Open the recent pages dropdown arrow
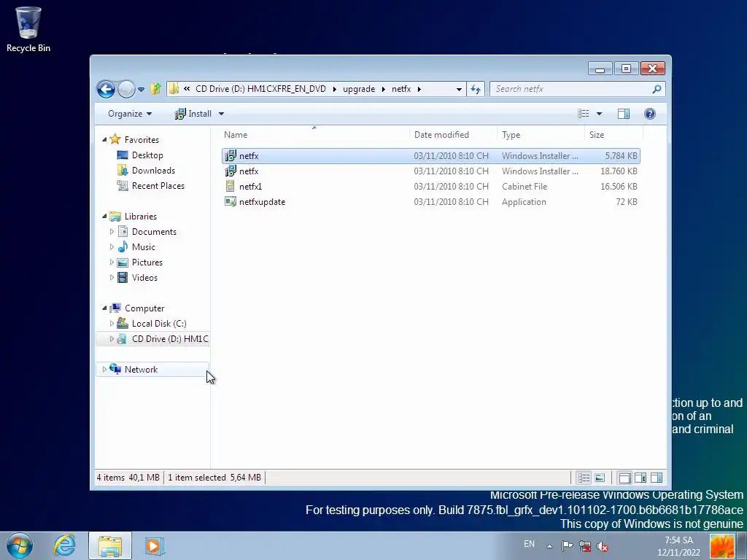 tap(141, 89)
